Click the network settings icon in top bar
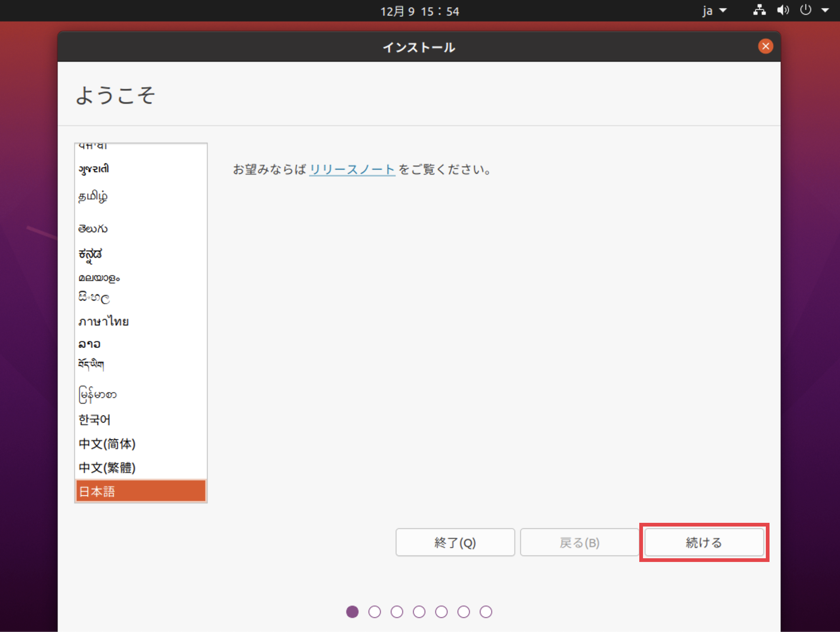Image resolution: width=840 pixels, height=632 pixels. (760, 11)
